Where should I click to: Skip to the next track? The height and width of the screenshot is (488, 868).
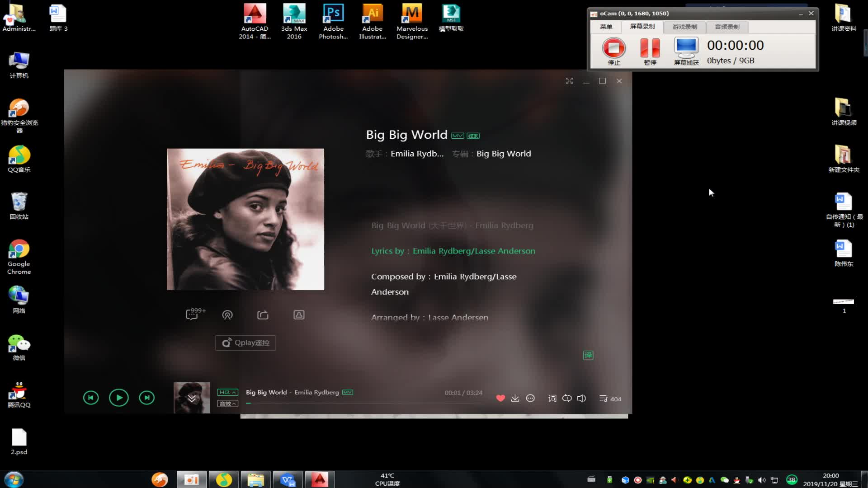146,398
